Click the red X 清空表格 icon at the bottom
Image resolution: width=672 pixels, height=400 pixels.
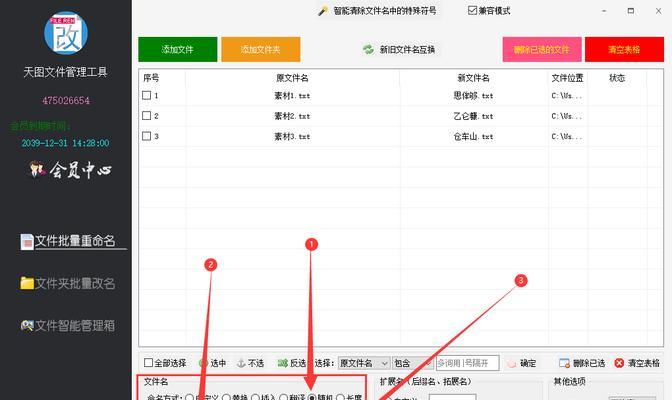(619, 363)
